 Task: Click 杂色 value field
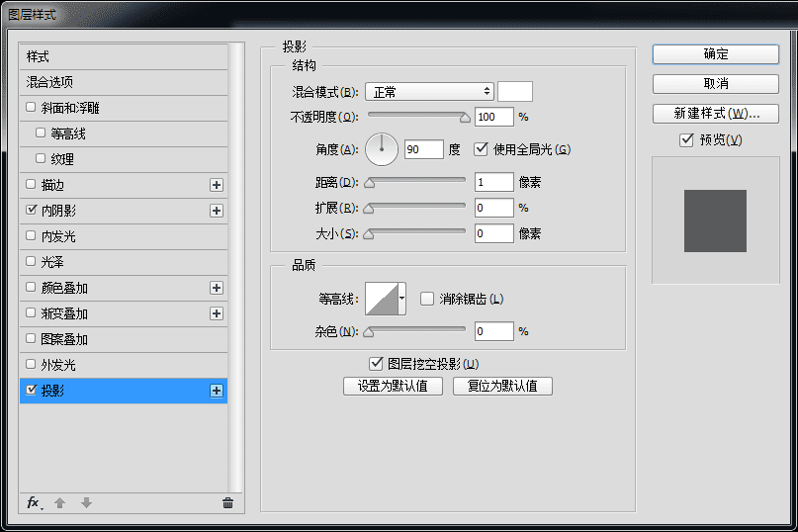tap(494, 331)
